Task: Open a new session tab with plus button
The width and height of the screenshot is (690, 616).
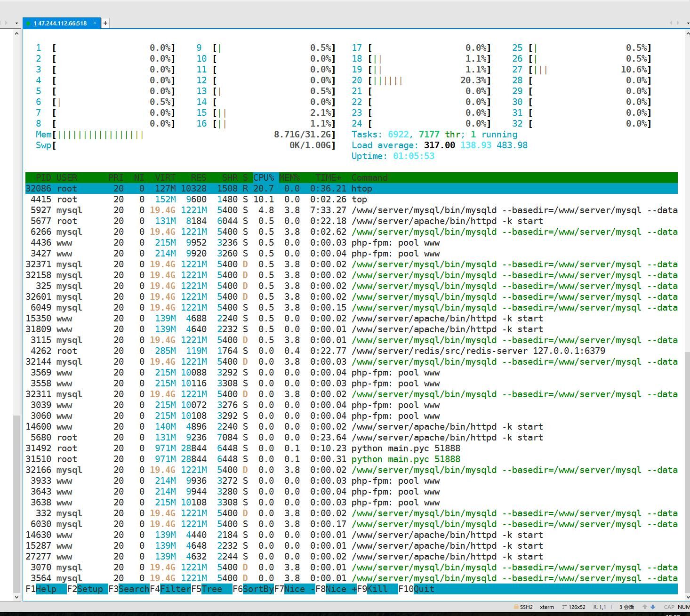Action: [105, 23]
